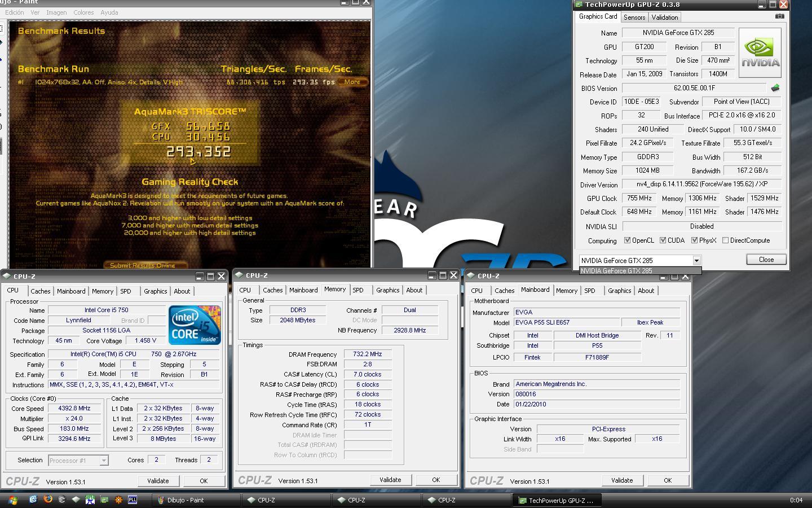812x508 pixels.
Task: Toggle the OpenCL checkbox
Action: pos(627,240)
